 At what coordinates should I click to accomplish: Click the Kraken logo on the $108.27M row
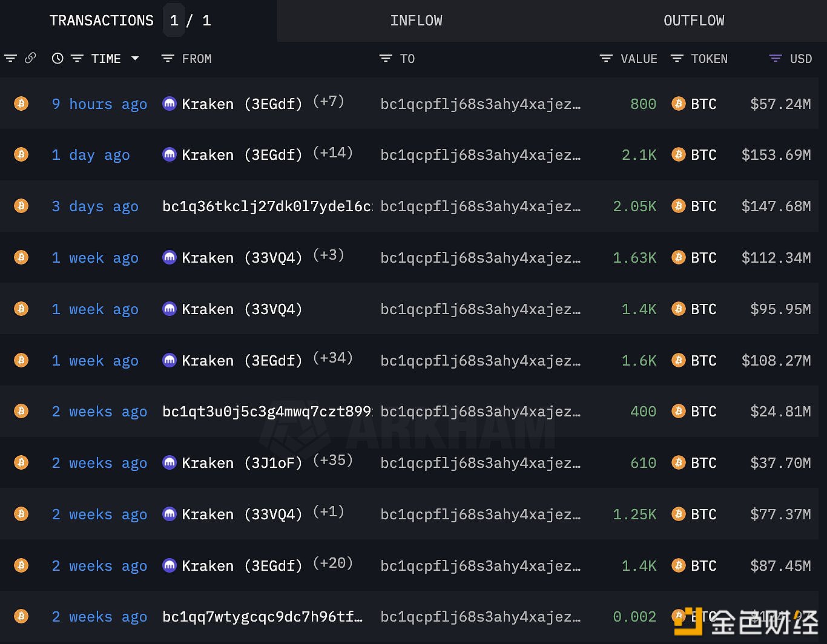[170, 361]
